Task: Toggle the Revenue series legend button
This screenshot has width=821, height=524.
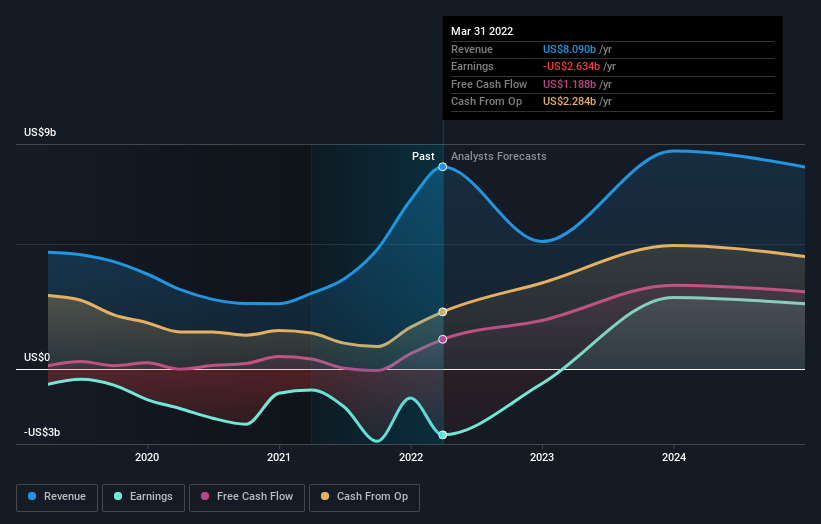Action: coord(57,497)
